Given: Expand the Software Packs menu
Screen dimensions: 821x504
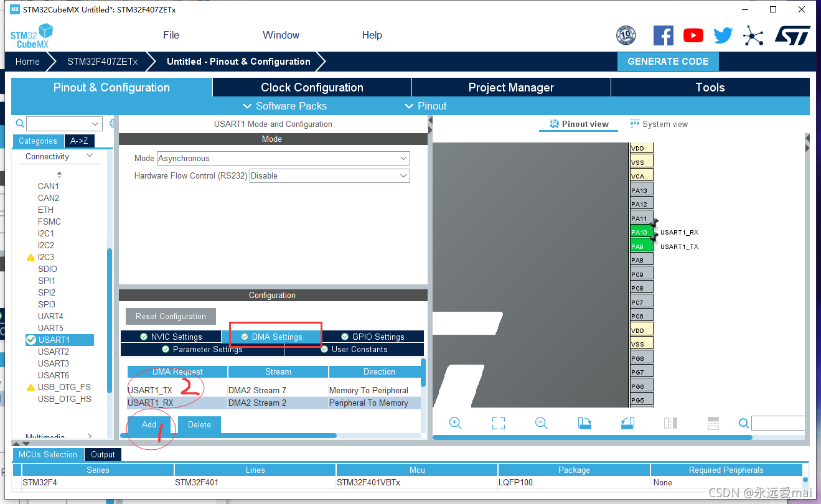Looking at the screenshot, I should [x=284, y=106].
